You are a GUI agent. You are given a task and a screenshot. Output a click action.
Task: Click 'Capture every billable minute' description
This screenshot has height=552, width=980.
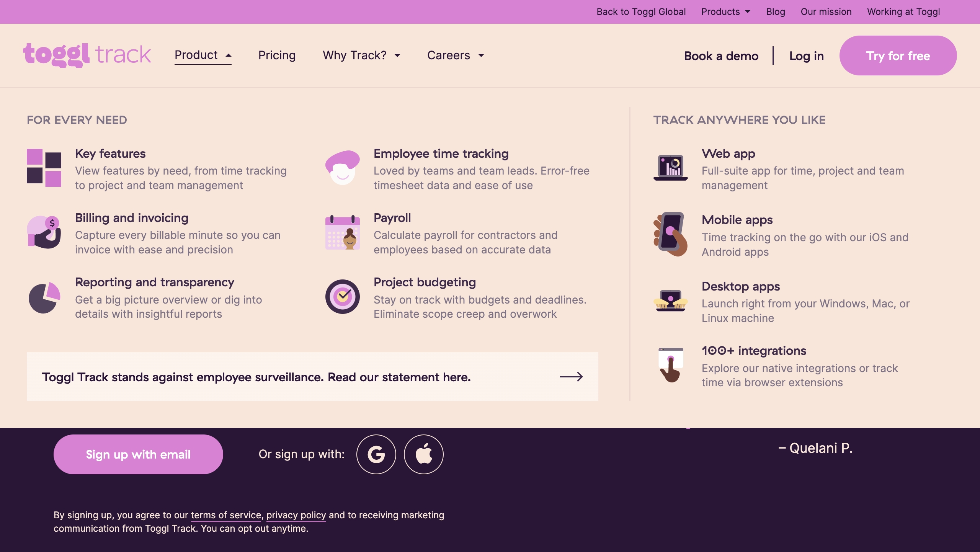178,242
